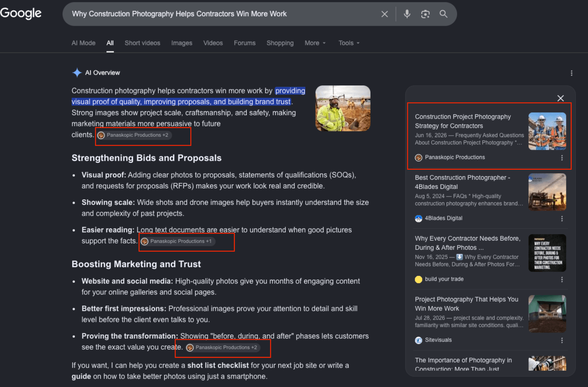Expand the Tools dropdown
Image resolution: width=588 pixels, height=387 pixels.
click(349, 43)
